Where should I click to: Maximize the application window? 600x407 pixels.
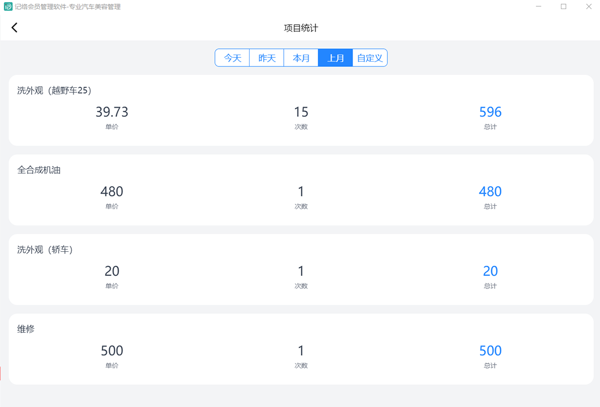pos(563,7)
